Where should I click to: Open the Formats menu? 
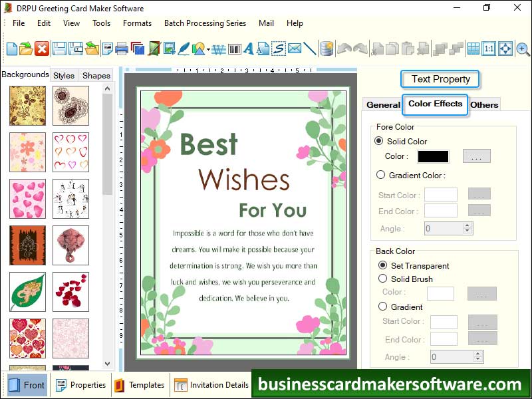point(137,23)
